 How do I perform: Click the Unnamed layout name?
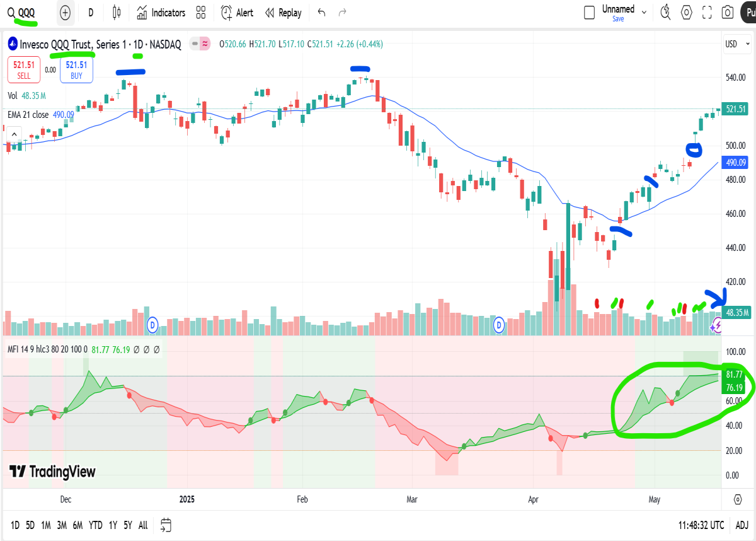[x=618, y=9]
